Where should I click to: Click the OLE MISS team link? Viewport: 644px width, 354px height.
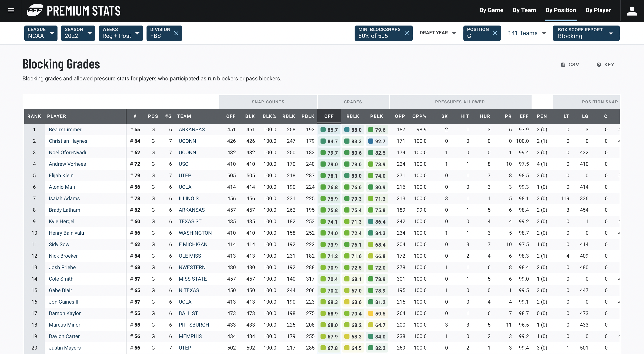[190, 256]
